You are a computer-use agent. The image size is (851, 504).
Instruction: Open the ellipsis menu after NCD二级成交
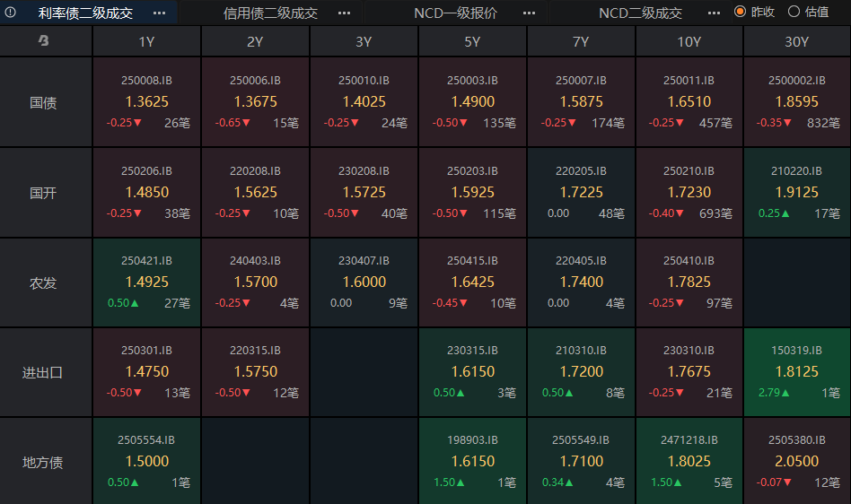tap(715, 13)
